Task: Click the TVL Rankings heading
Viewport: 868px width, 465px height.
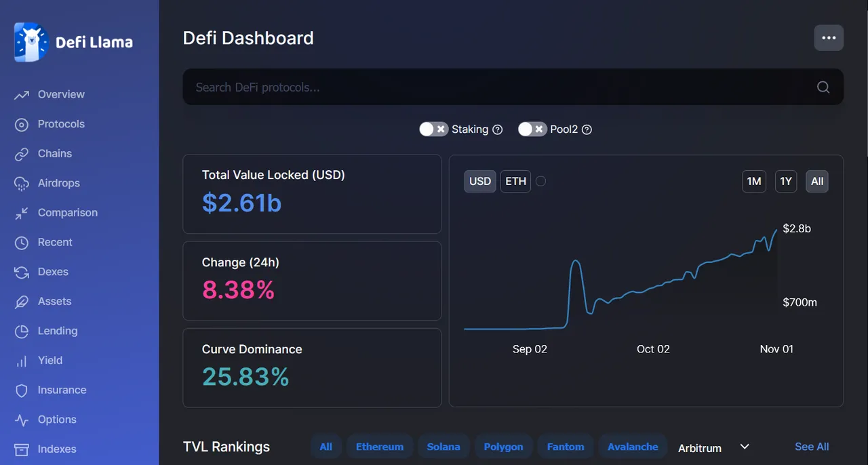Action: pyautogui.click(x=226, y=447)
